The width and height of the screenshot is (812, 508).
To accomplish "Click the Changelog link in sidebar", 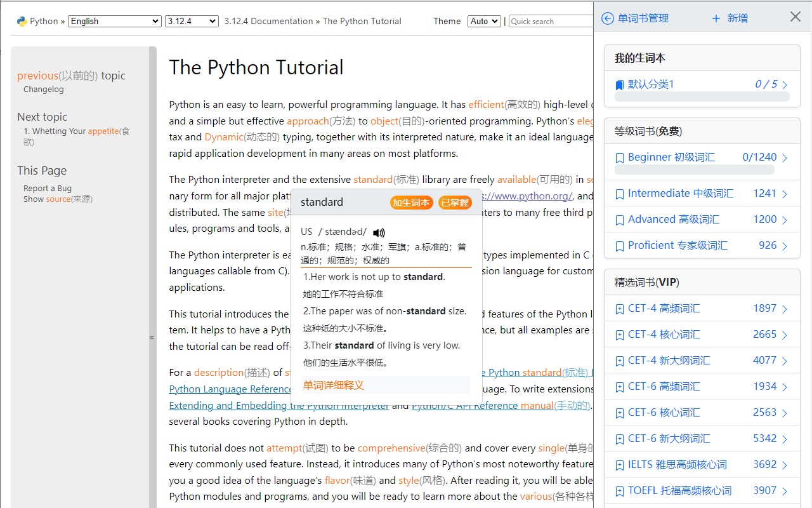I will pos(44,90).
